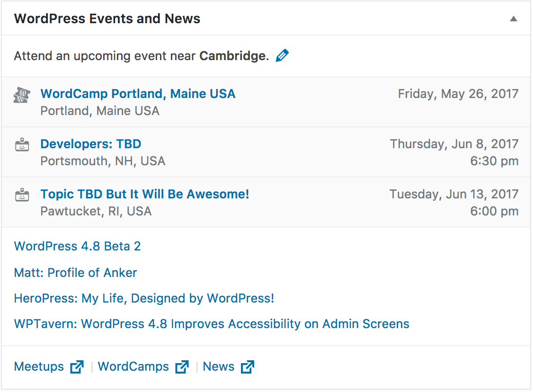The image size is (533, 392).
Task: Read WordPress 4.8 Beta 2 news
Action: tap(77, 246)
